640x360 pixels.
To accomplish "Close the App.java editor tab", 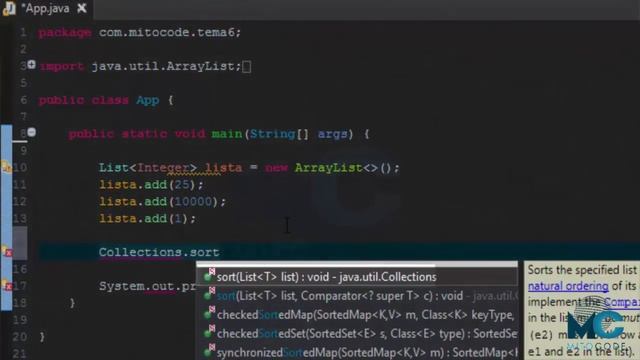I will 82,8.
